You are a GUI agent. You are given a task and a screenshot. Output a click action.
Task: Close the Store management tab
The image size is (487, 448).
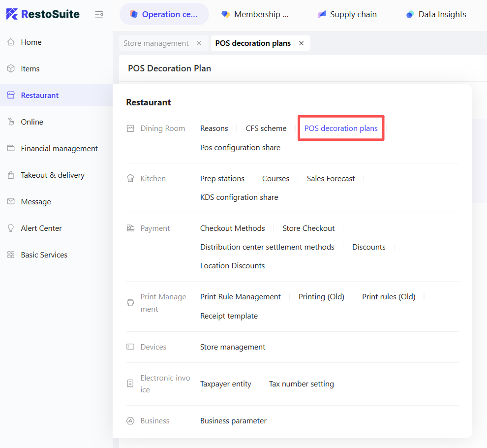click(x=199, y=43)
